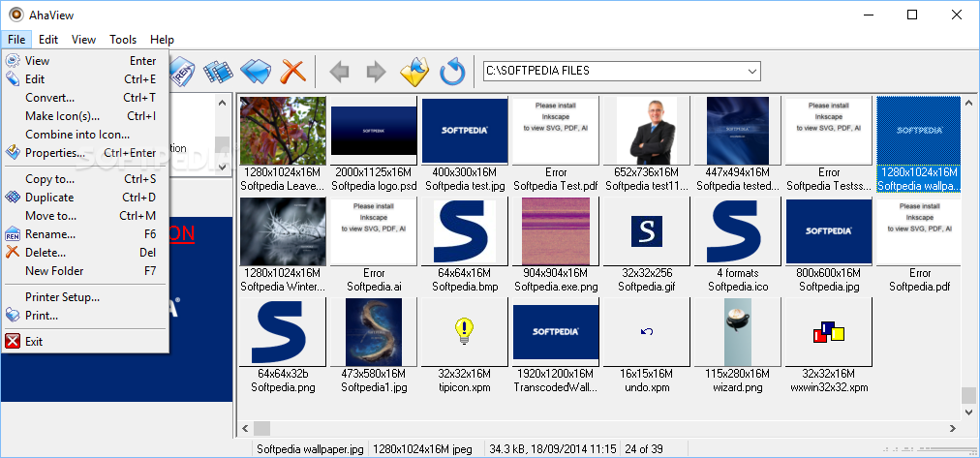980x458 pixels.
Task: Click right arrow of horizontal scrollbar
Action: [x=953, y=429]
